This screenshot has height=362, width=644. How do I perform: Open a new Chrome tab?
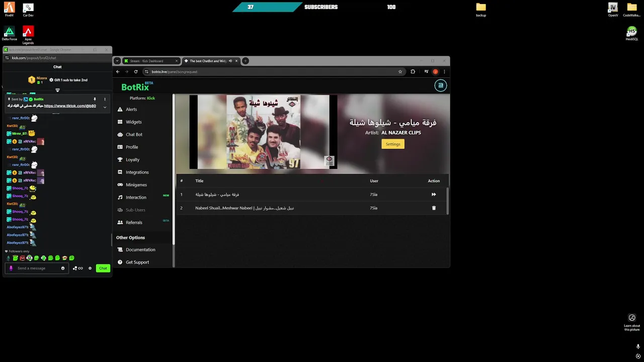tap(246, 61)
